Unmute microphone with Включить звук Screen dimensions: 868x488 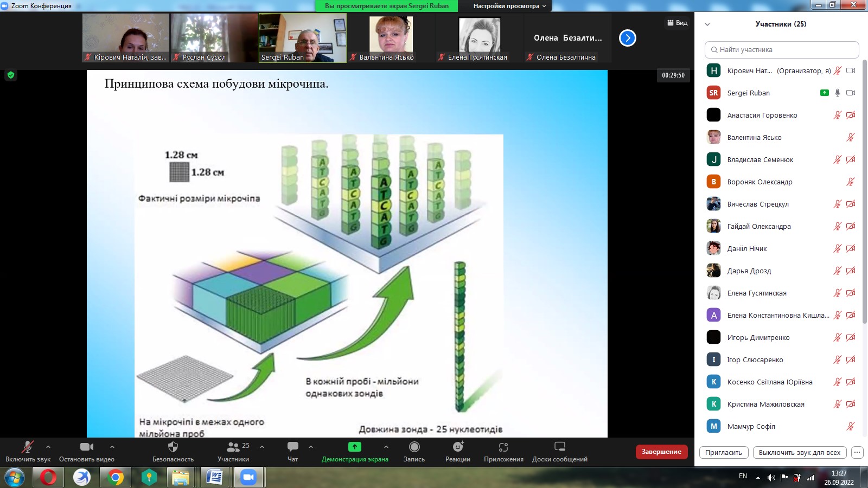27,447
